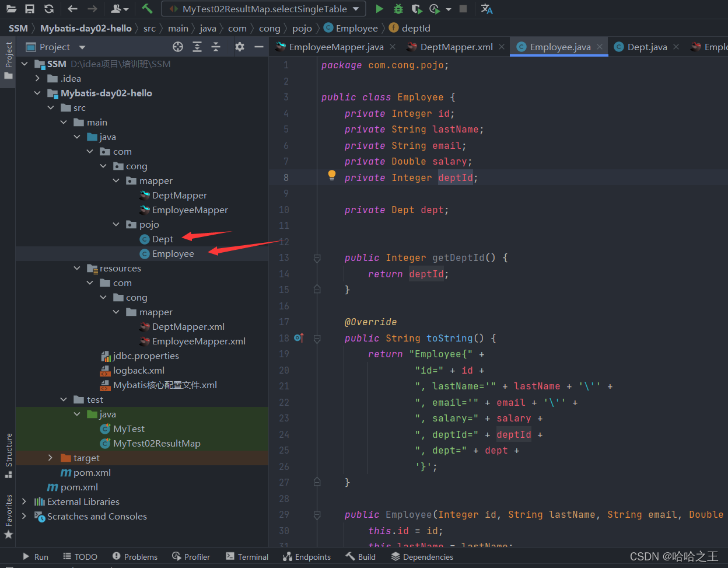The width and height of the screenshot is (728, 568).
Task: Open the Endpoints tool window button
Action: tap(306, 557)
